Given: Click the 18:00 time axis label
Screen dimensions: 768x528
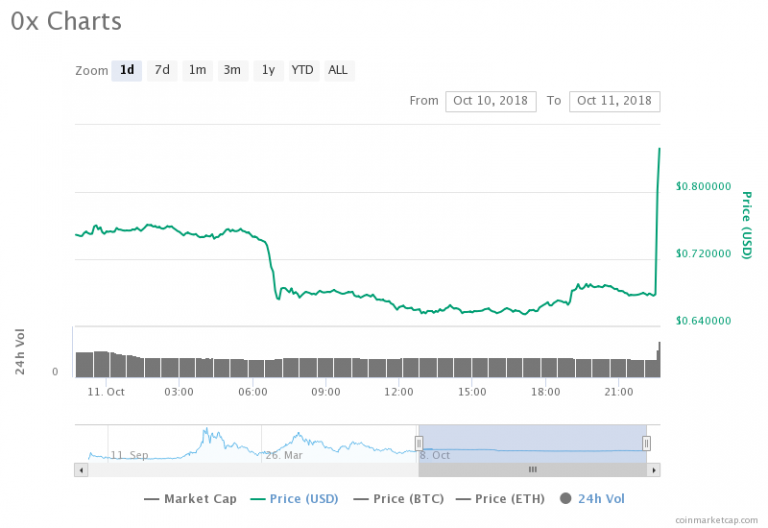Looking at the screenshot, I should coord(546,392).
